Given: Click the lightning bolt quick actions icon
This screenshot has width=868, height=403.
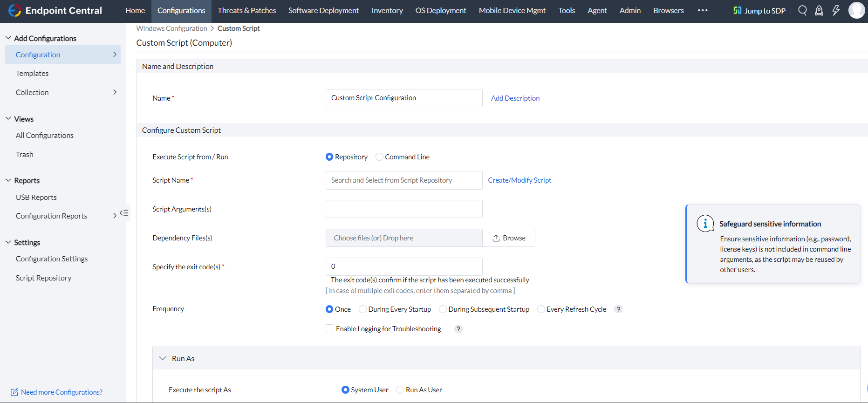Looking at the screenshot, I should tap(836, 10).
